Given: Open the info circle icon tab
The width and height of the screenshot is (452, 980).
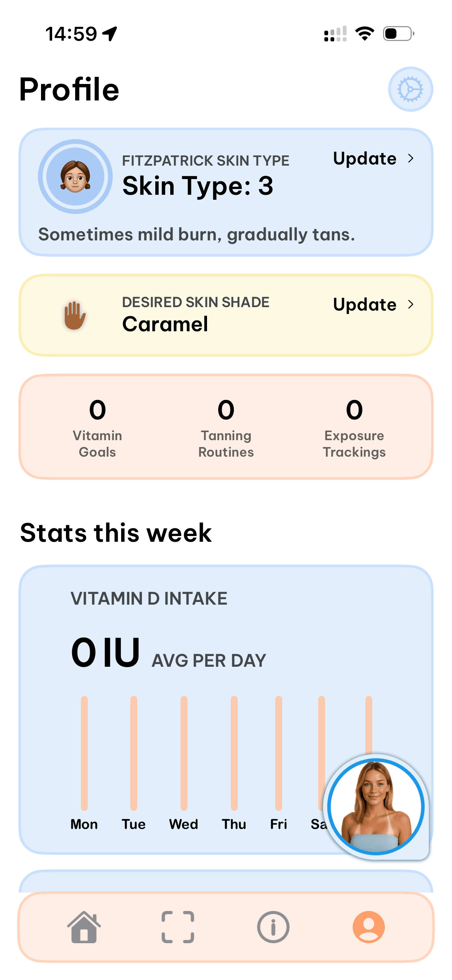Looking at the screenshot, I should [273, 927].
